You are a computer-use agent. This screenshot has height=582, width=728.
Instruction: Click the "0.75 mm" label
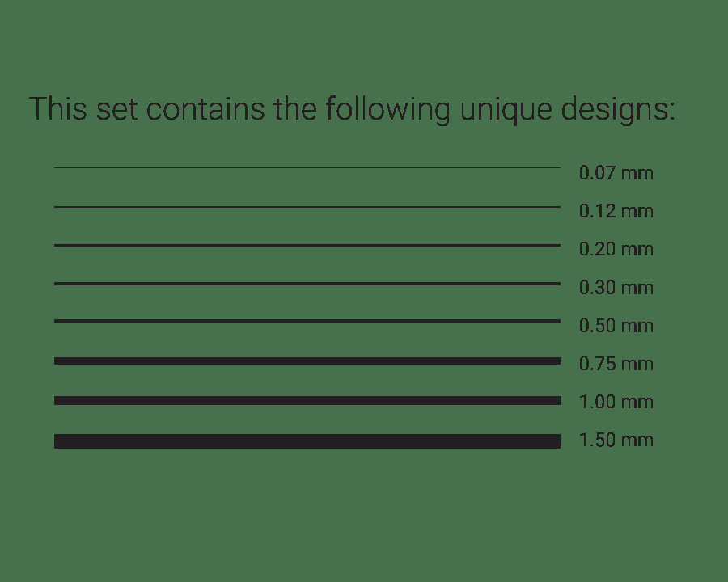coord(616,365)
